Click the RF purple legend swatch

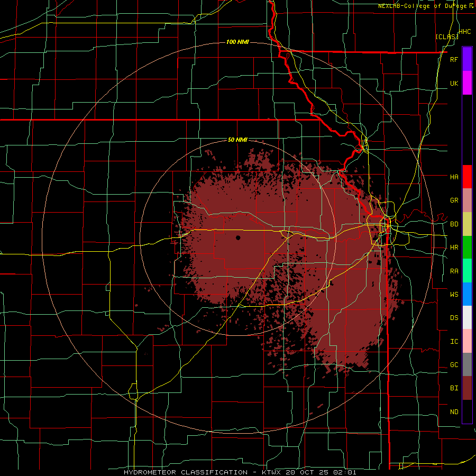pyautogui.click(x=467, y=59)
